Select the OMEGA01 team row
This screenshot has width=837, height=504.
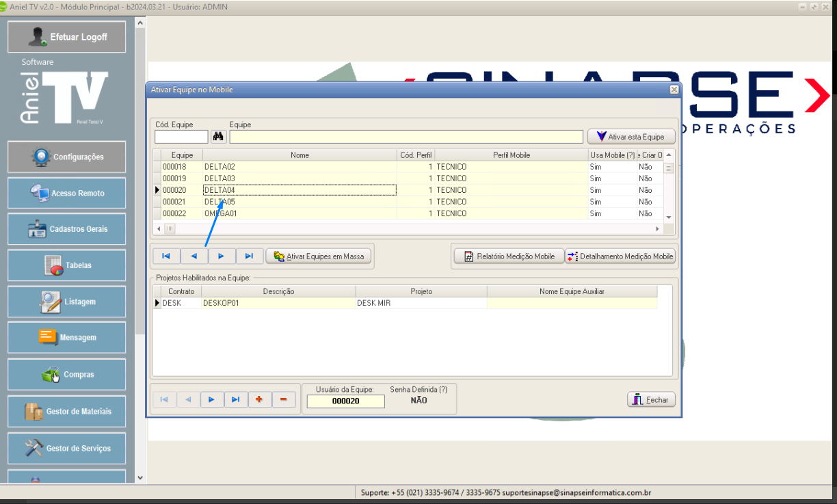[x=300, y=213]
